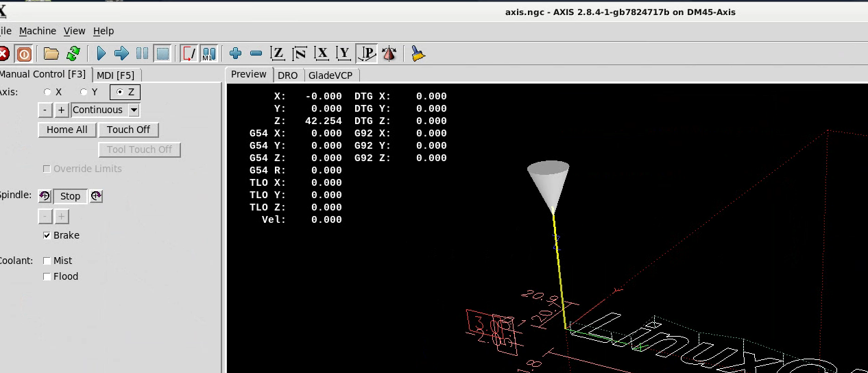
Task: Toggle optional pause M1 icon
Action: click(209, 53)
